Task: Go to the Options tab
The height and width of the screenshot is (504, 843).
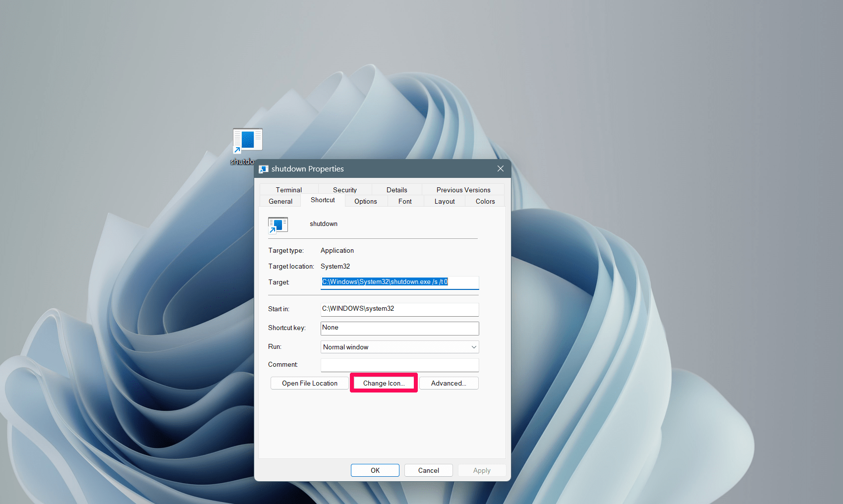Action: pos(366,201)
